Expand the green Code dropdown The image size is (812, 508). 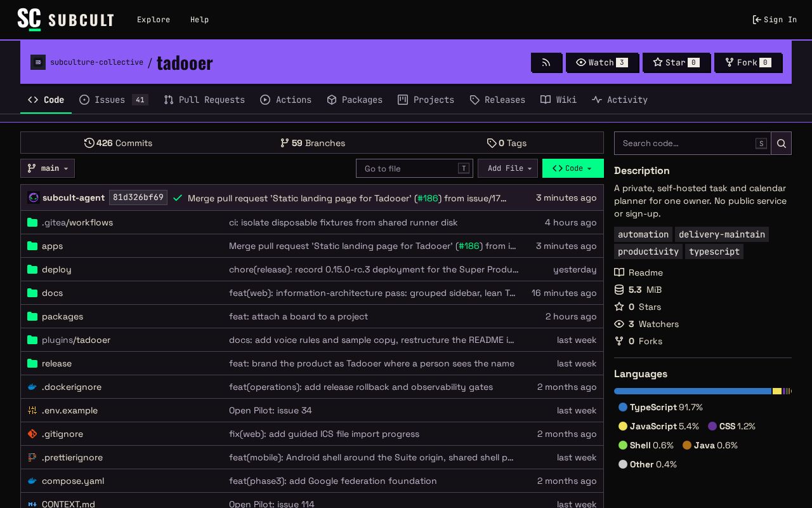pyautogui.click(x=573, y=168)
